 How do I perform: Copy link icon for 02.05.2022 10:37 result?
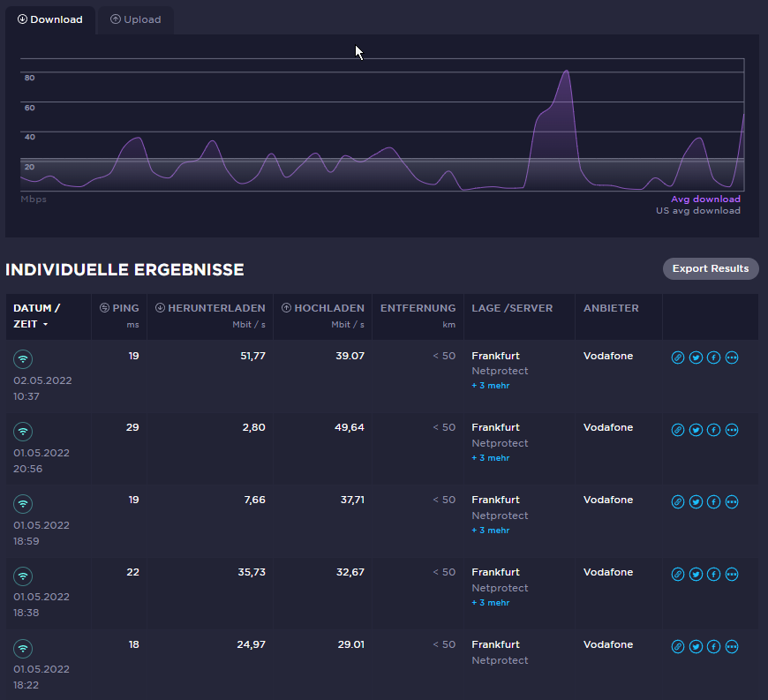point(678,358)
